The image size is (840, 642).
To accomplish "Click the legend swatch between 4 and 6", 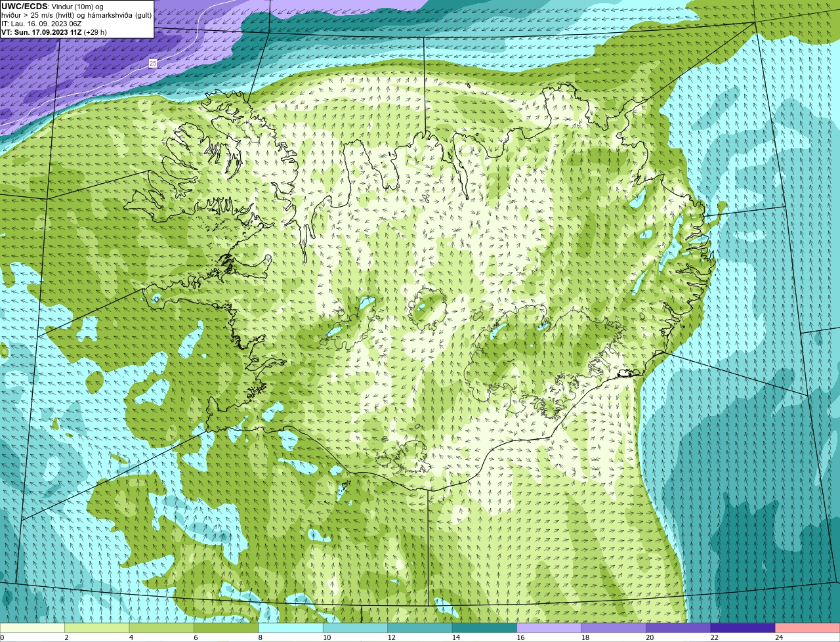I will (161, 628).
